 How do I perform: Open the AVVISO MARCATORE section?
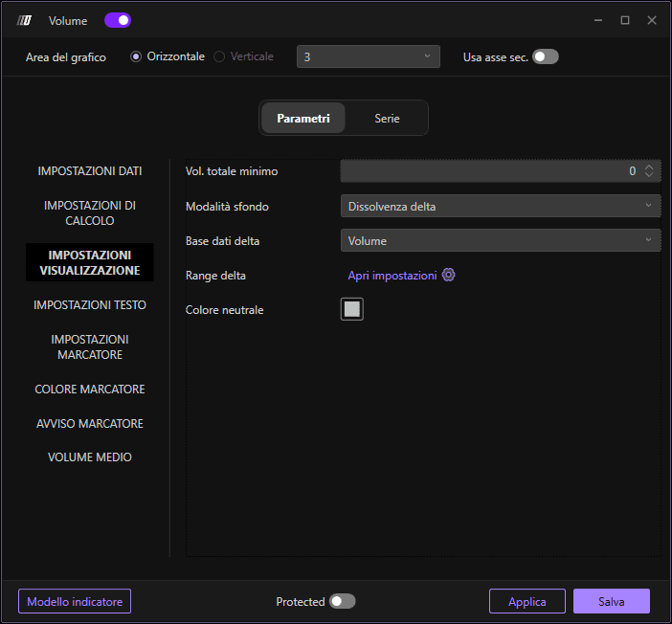coord(90,423)
